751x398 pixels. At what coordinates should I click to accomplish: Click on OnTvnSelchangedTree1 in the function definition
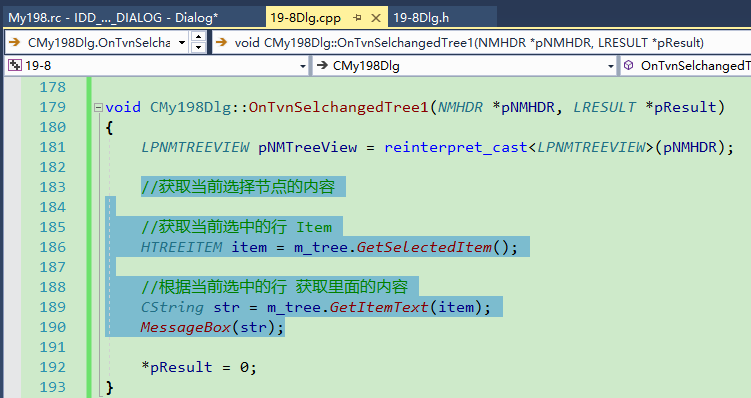(338, 107)
